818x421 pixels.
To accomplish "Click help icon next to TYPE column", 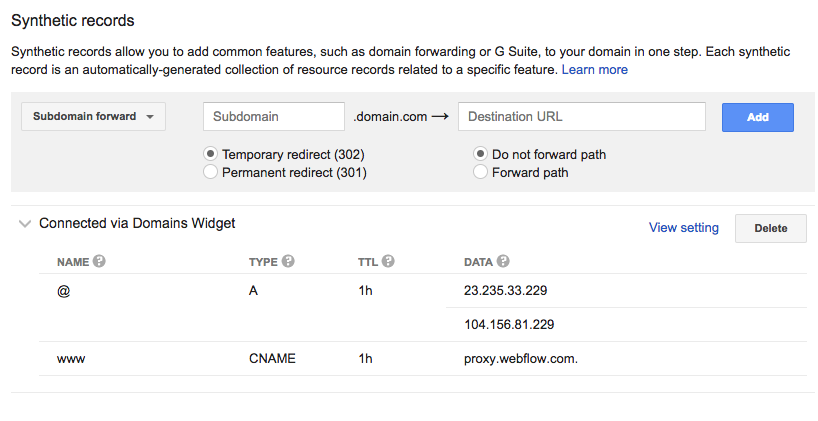I will pyautogui.click(x=288, y=261).
